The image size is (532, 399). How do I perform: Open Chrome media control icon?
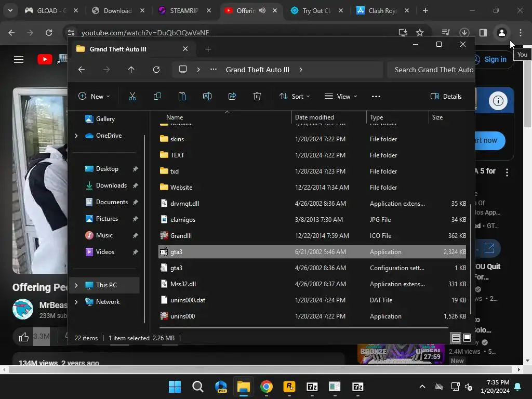(445, 33)
